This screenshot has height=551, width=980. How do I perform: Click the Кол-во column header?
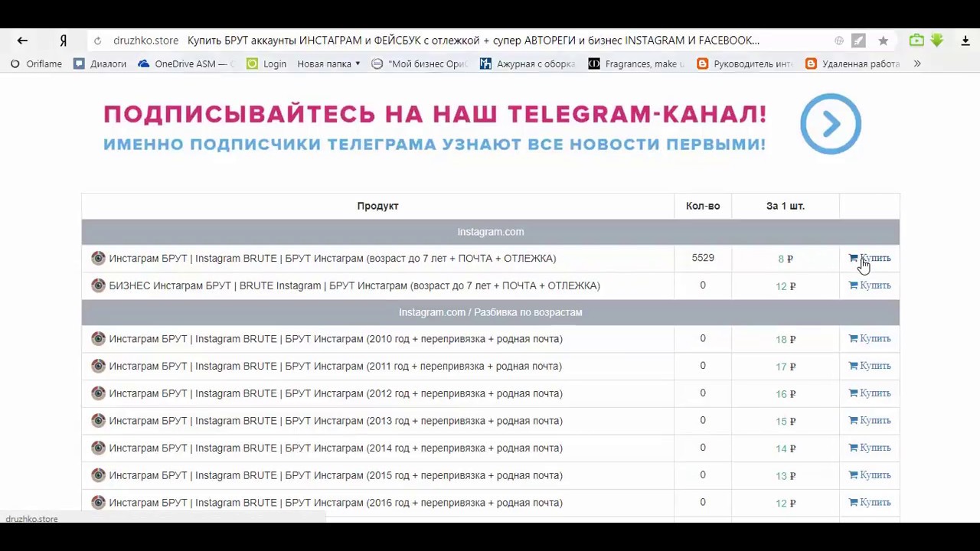[703, 206]
